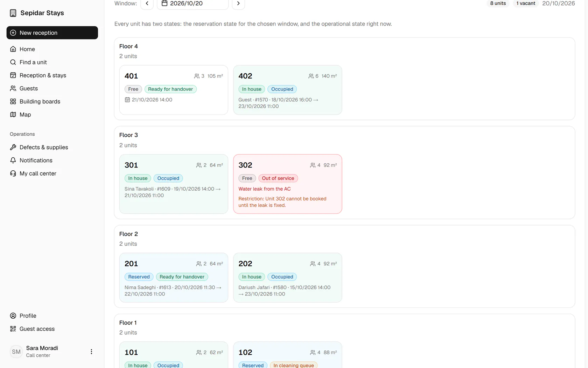Click the Home house icon in sidebar
Image resolution: width=588 pixels, height=368 pixels.
pos(13,49)
